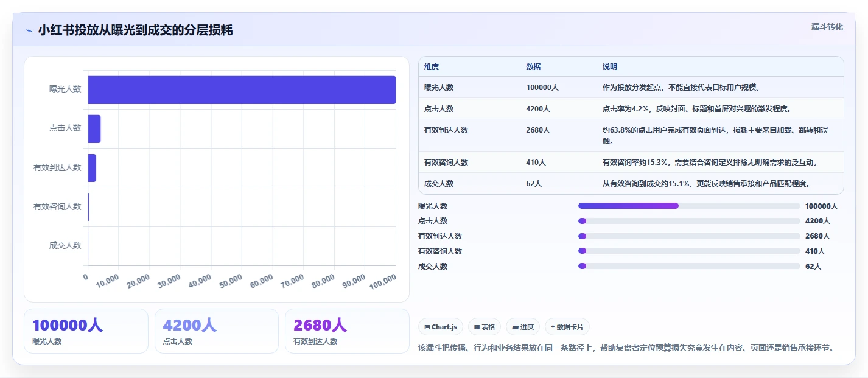Click the 2680人 value in the table

click(x=538, y=130)
